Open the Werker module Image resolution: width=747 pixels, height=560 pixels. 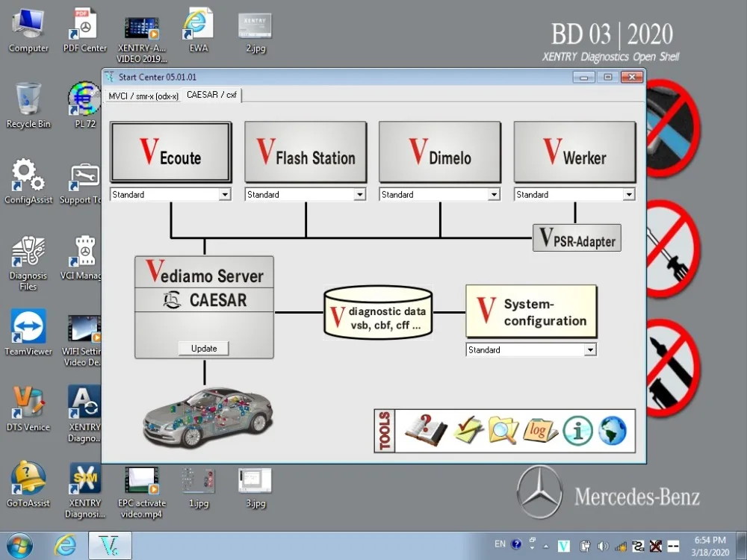tap(574, 152)
